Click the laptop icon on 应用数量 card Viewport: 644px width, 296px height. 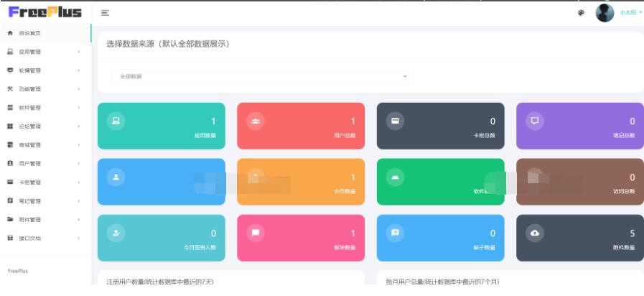[116, 121]
